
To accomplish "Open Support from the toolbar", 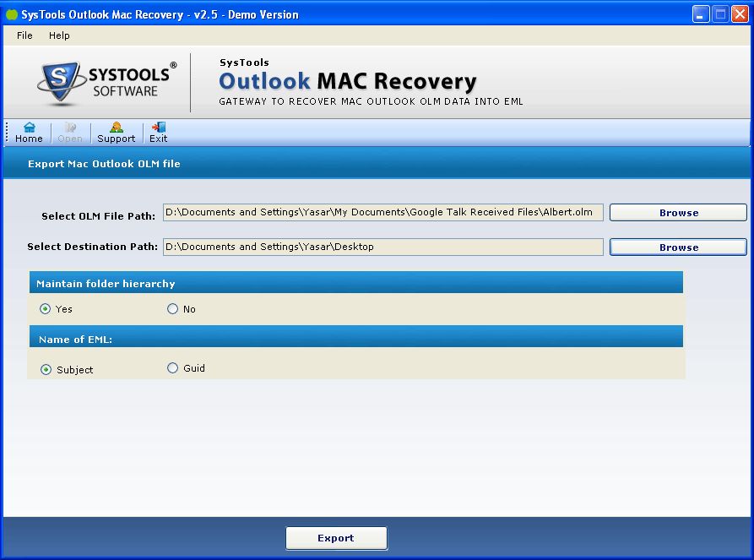I will tap(117, 133).
